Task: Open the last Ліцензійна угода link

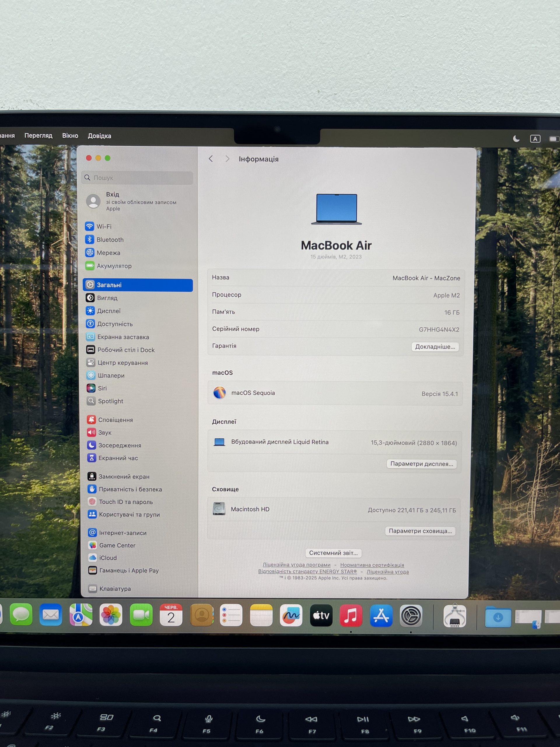Action: point(388,572)
